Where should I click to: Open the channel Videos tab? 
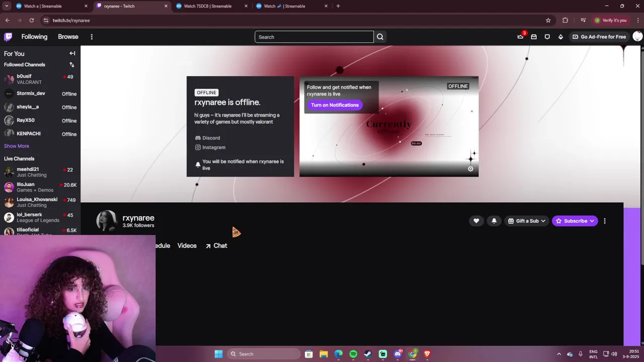pyautogui.click(x=187, y=245)
